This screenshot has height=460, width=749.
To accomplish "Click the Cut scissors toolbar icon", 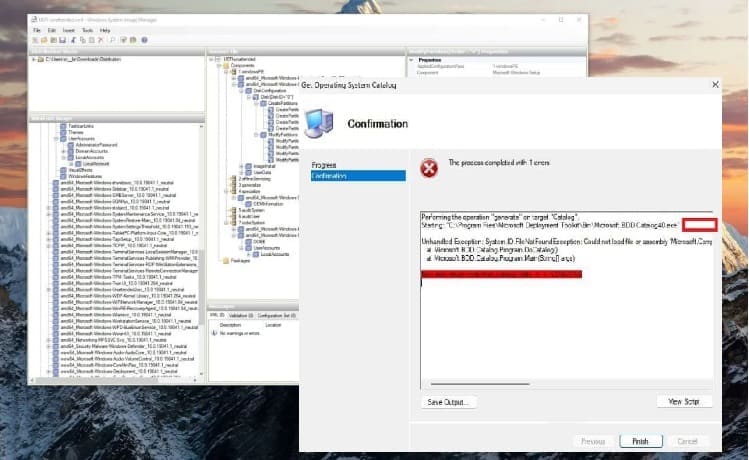I will [73, 40].
